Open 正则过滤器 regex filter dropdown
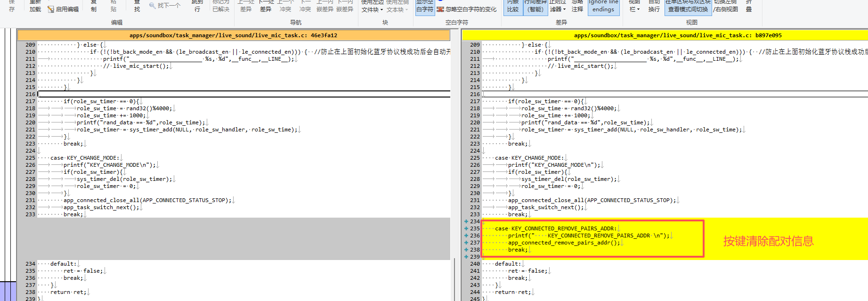This screenshot has width=868, height=301. click(558, 7)
